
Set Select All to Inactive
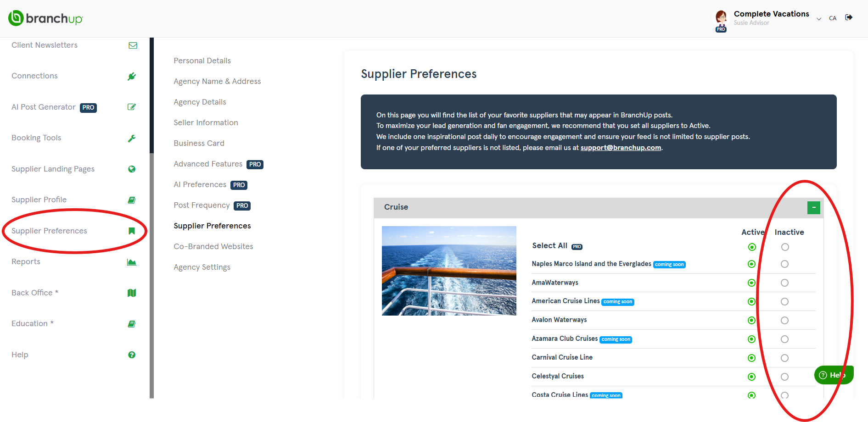click(x=785, y=247)
